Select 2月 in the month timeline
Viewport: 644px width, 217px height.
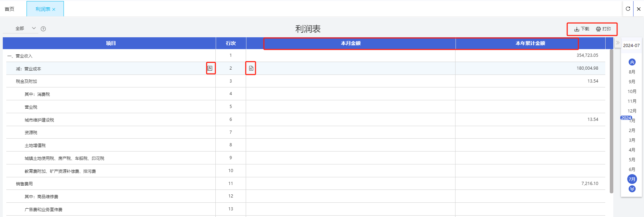[632, 130]
